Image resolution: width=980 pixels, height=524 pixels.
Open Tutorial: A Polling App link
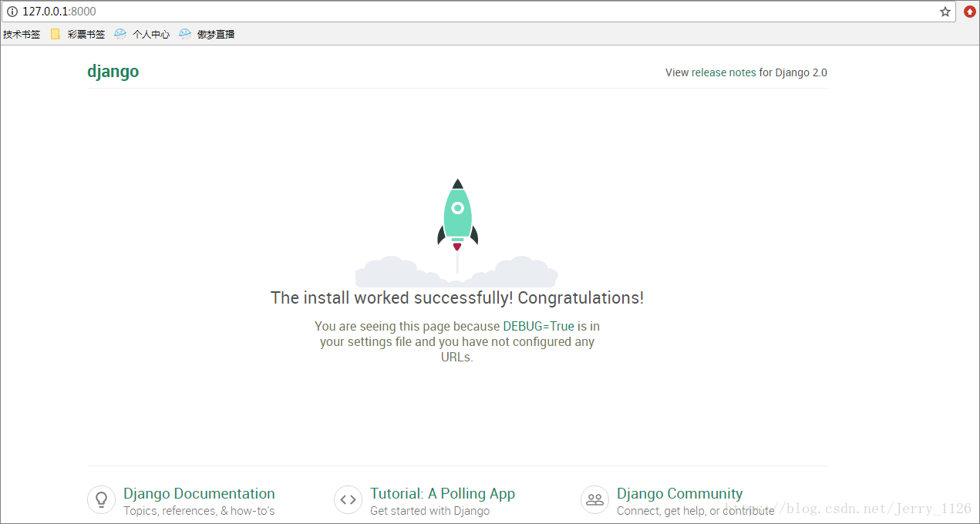(x=443, y=493)
